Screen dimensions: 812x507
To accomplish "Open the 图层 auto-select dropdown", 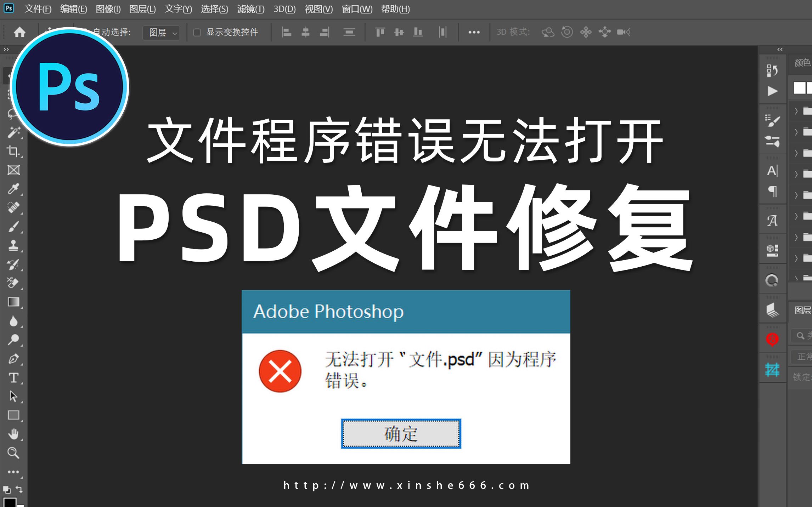I will [161, 33].
